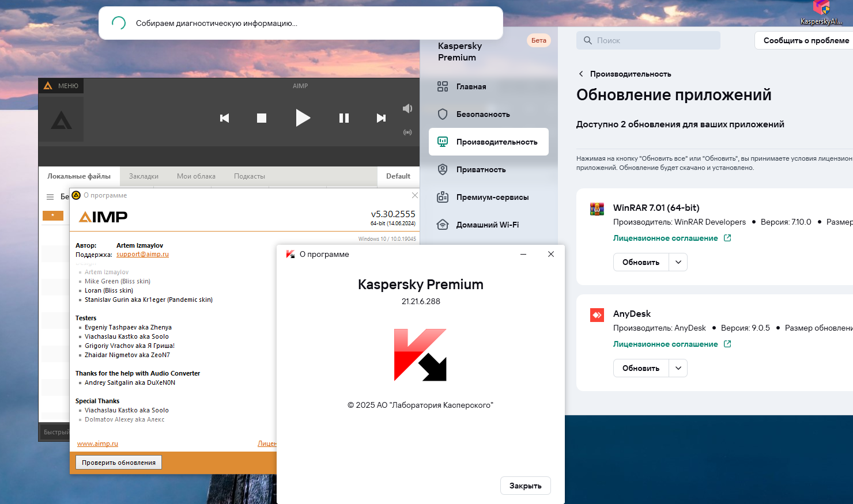Click Обновить for WinRAR 7.01
The image size is (853, 504).
[641, 262]
